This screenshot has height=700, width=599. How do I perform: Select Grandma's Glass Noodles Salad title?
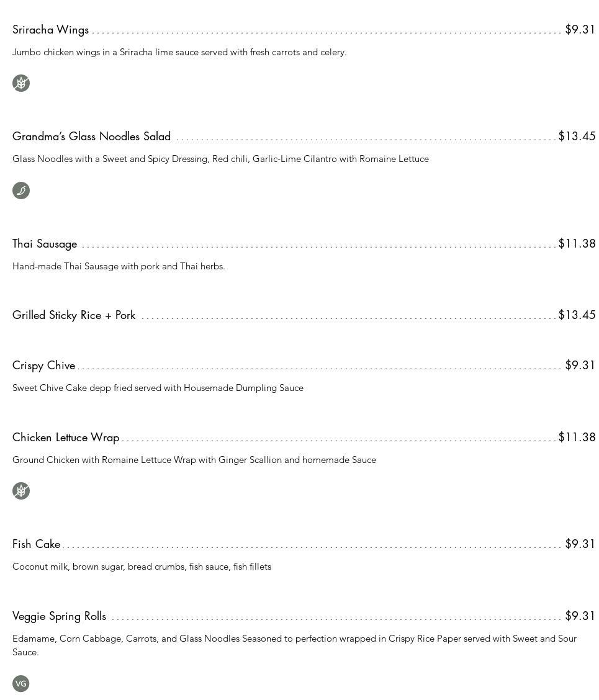point(91,137)
